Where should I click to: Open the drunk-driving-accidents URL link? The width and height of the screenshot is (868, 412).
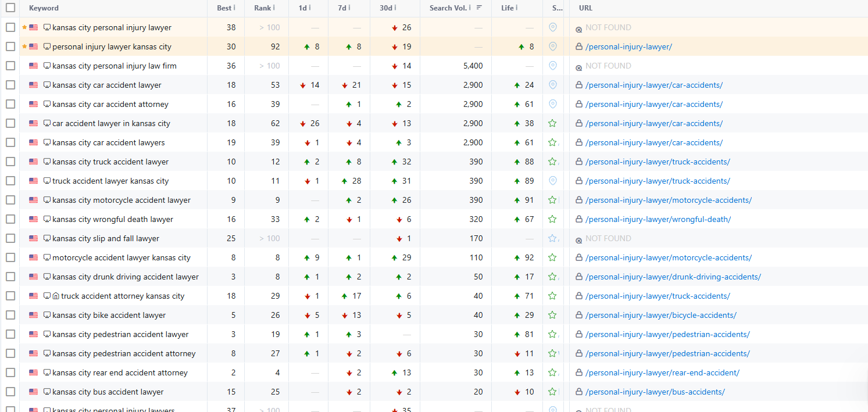(x=673, y=277)
